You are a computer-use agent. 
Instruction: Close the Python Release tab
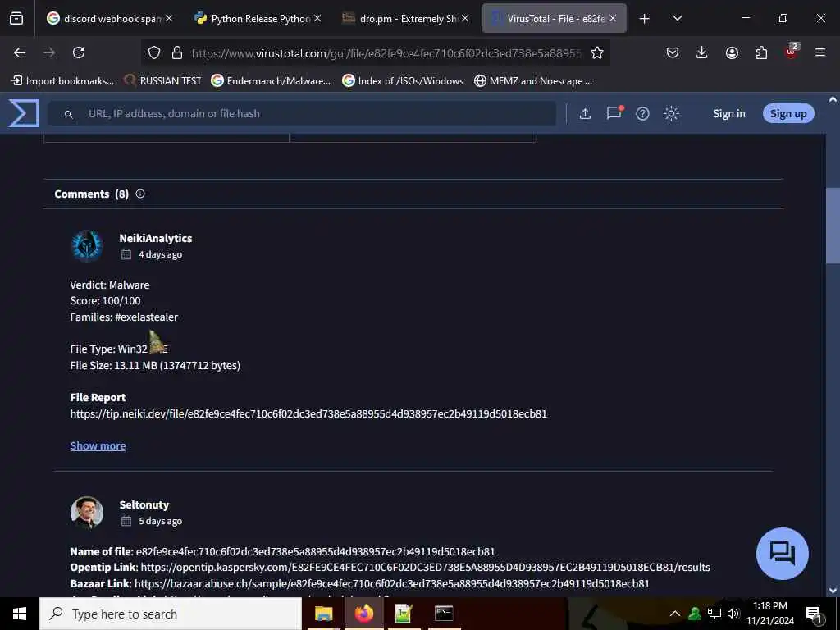(x=317, y=18)
